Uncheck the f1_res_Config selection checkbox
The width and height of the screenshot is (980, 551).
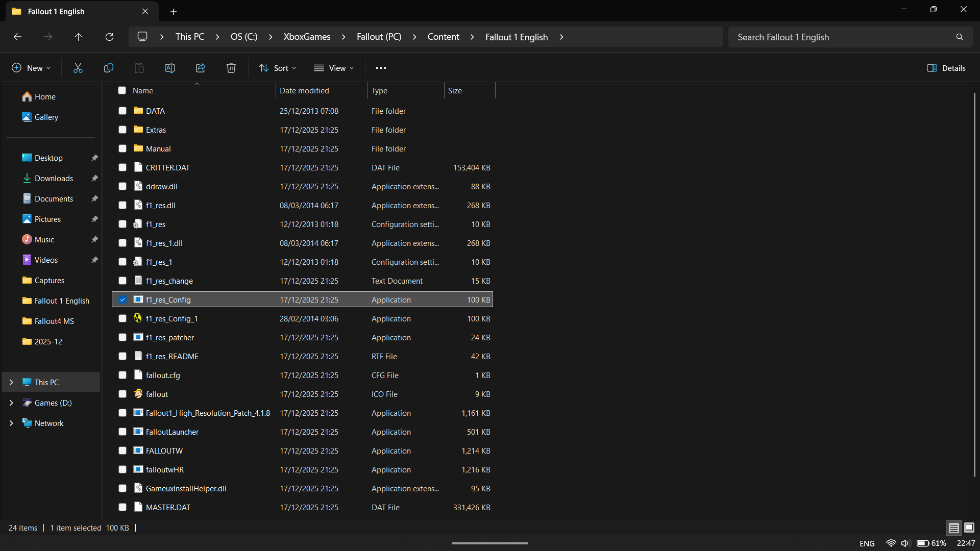click(x=122, y=299)
